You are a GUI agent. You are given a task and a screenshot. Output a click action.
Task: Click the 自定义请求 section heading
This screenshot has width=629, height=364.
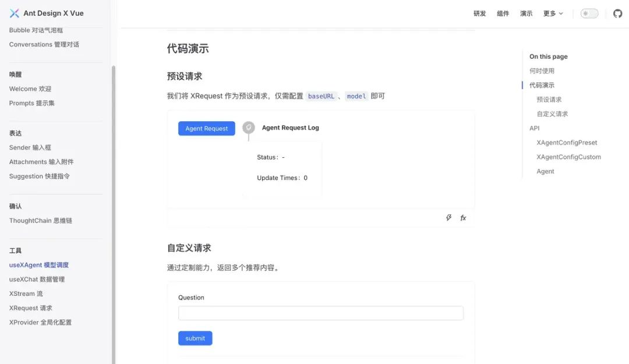(x=189, y=248)
